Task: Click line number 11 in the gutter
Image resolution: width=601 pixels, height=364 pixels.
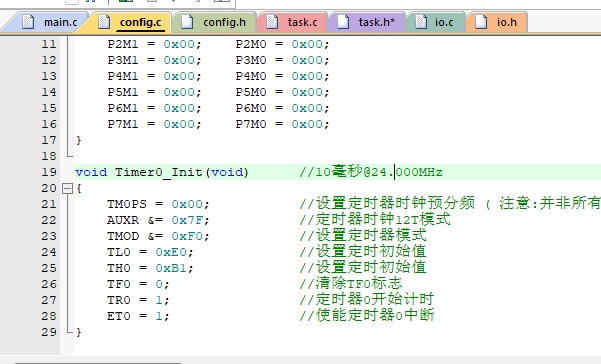Action: coord(49,44)
